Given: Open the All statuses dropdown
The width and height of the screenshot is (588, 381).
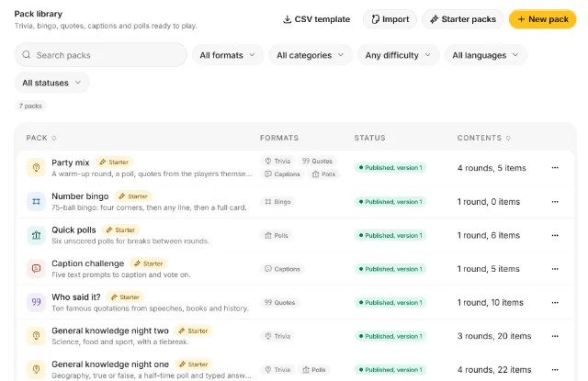Looking at the screenshot, I should pos(51,83).
